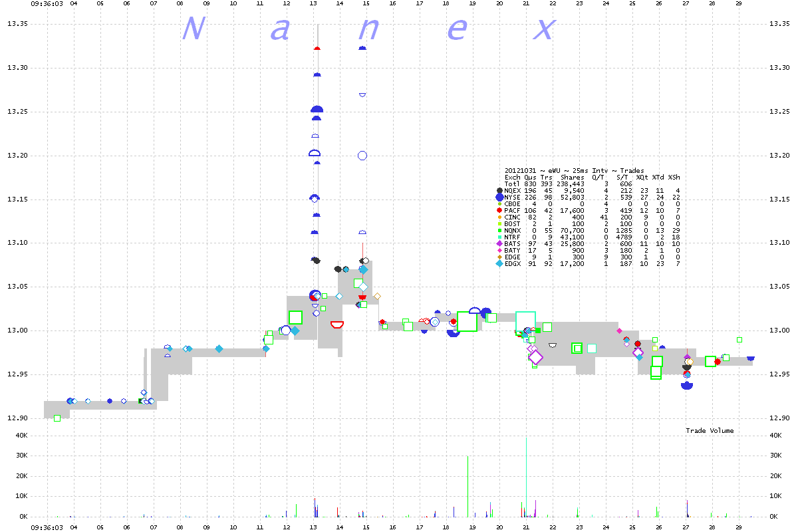The width and height of the screenshot is (798, 532).
Task: Click the '09:36:03' timestamp on the top axis
Action: [47, 3]
